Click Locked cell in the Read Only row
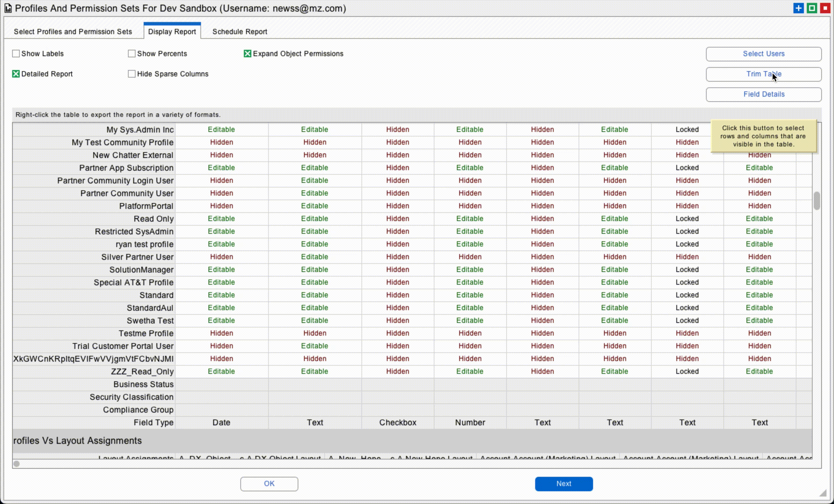 (x=687, y=219)
